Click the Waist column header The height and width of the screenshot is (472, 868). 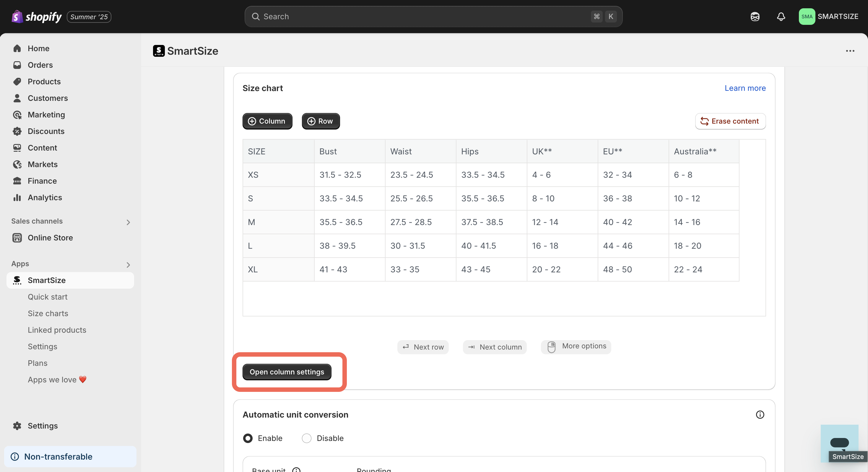(x=420, y=151)
